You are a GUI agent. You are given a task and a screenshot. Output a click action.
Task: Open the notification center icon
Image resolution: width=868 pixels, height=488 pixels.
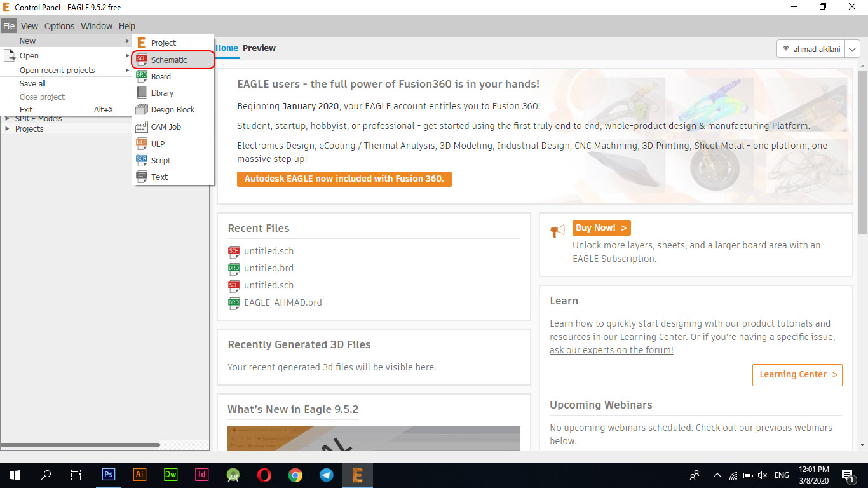tap(847, 475)
